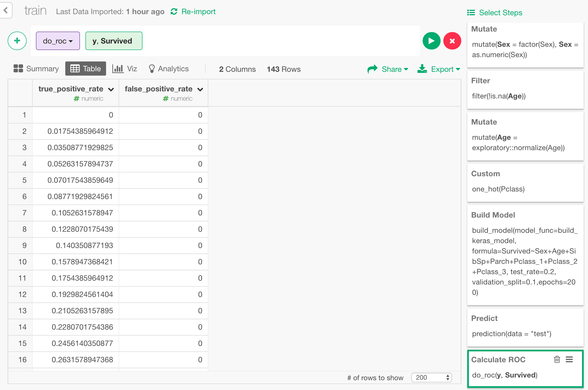Add a new step with the plus button
588x390 pixels.
point(17,41)
